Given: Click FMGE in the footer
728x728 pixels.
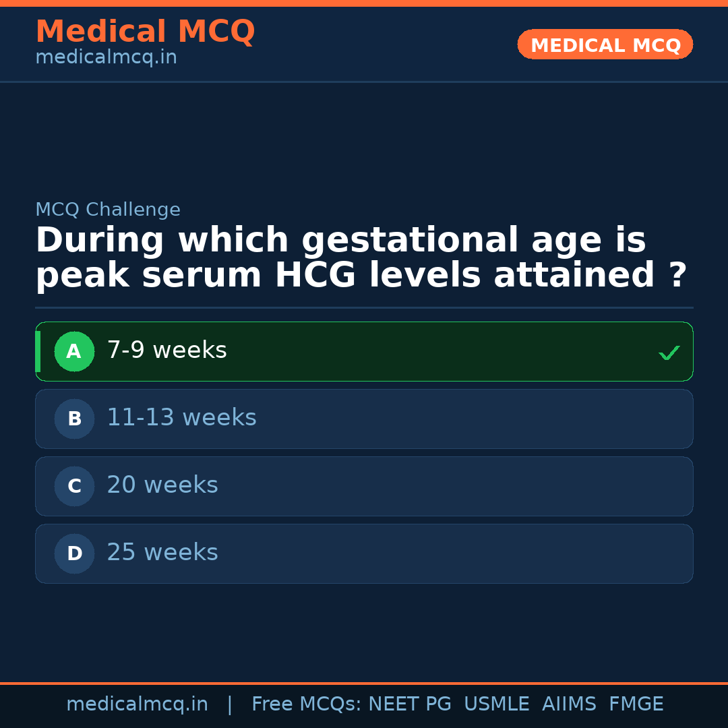Looking at the screenshot, I should tap(636, 704).
